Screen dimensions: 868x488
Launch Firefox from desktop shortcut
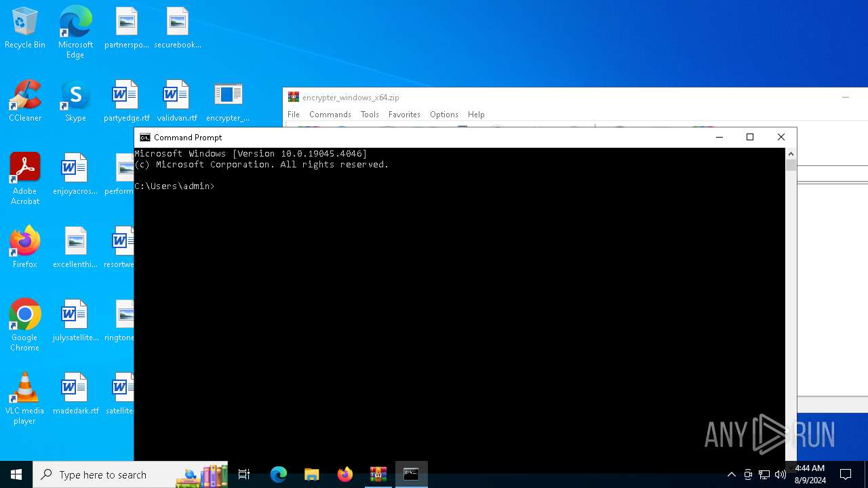25,247
